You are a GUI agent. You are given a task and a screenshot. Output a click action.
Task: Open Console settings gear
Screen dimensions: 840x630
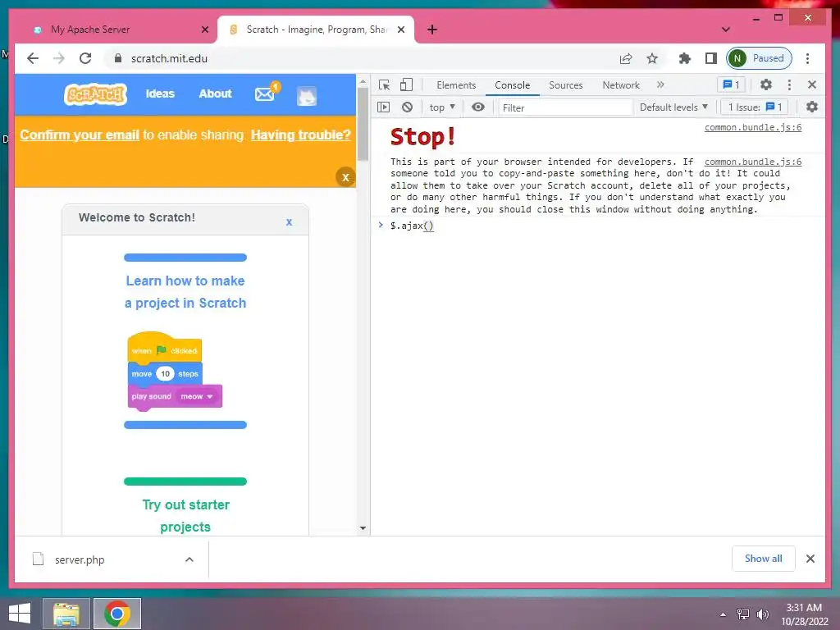[x=812, y=107]
